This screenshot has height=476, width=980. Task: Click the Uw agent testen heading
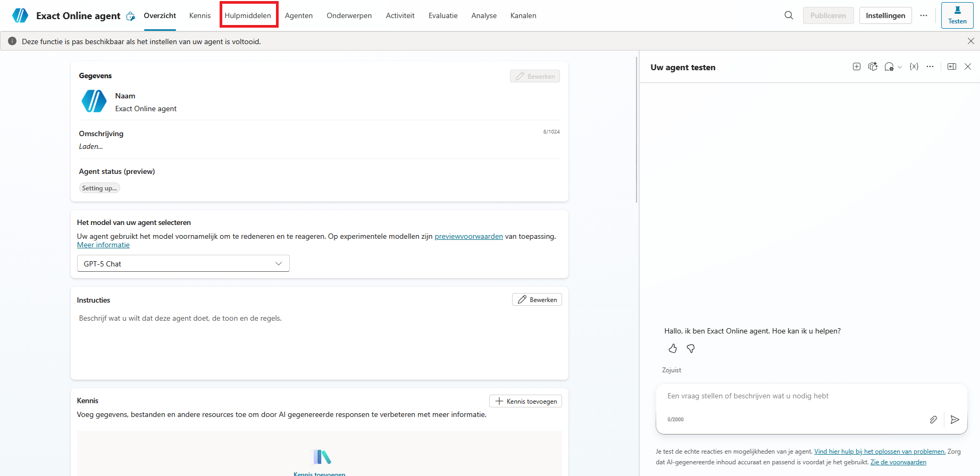(x=683, y=67)
